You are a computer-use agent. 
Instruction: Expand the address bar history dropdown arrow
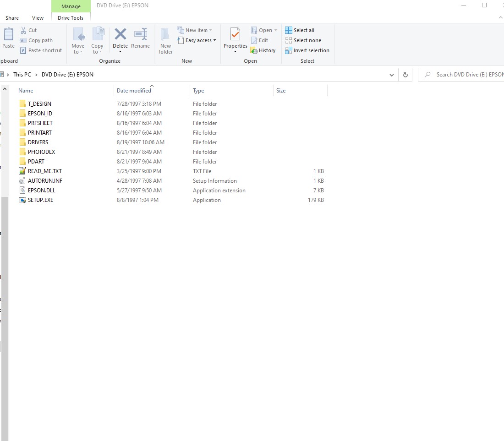391,75
